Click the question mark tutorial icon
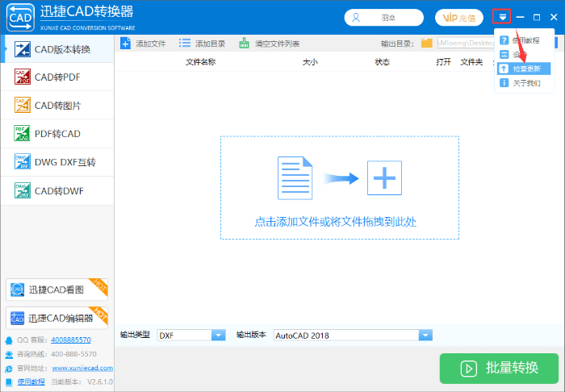Screen dimensions: 565x392 coord(504,40)
